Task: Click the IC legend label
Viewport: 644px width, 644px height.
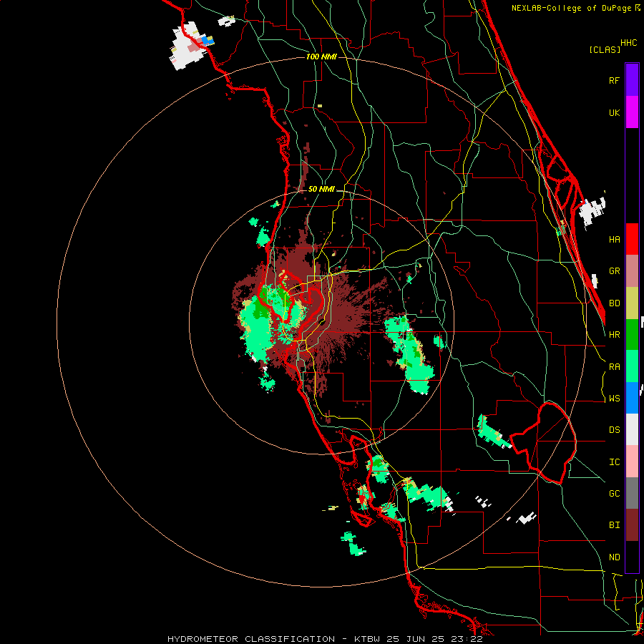Action: [614, 462]
